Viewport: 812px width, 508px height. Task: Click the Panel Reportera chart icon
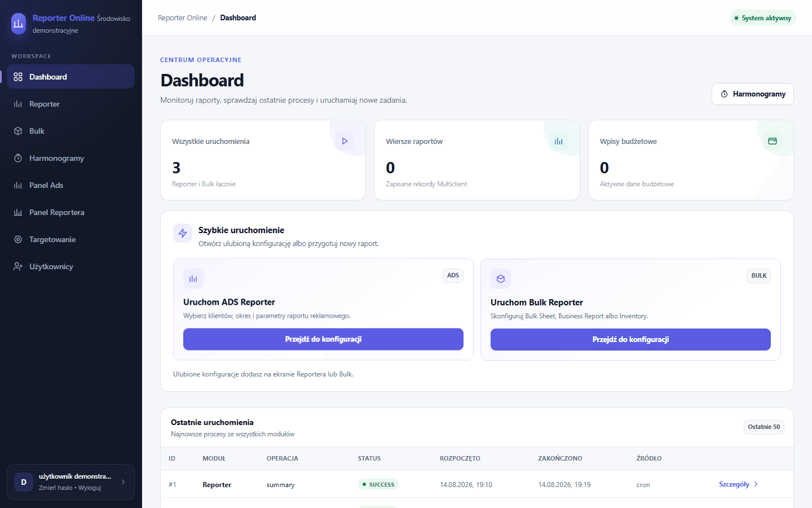(18, 212)
